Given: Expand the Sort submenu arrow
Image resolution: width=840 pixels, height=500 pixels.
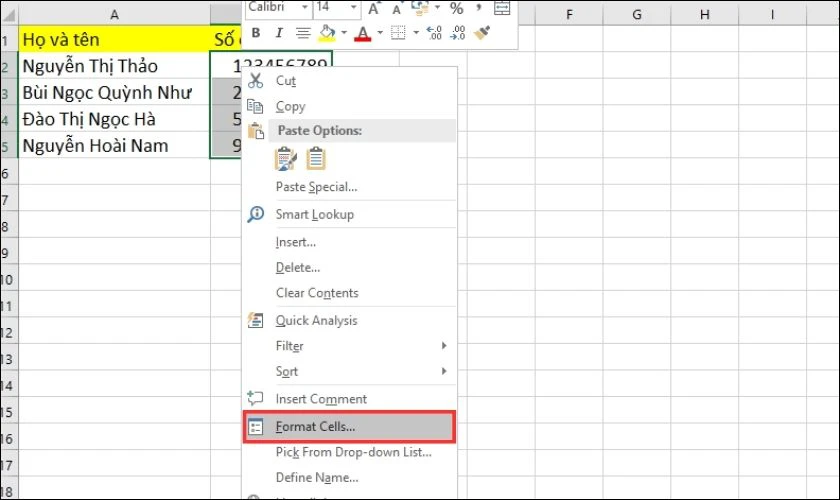Looking at the screenshot, I should (x=444, y=371).
